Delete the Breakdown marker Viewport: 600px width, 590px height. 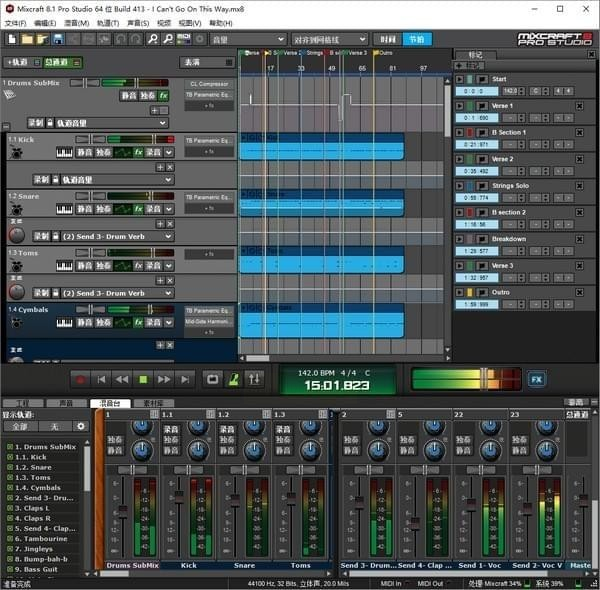[578, 239]
